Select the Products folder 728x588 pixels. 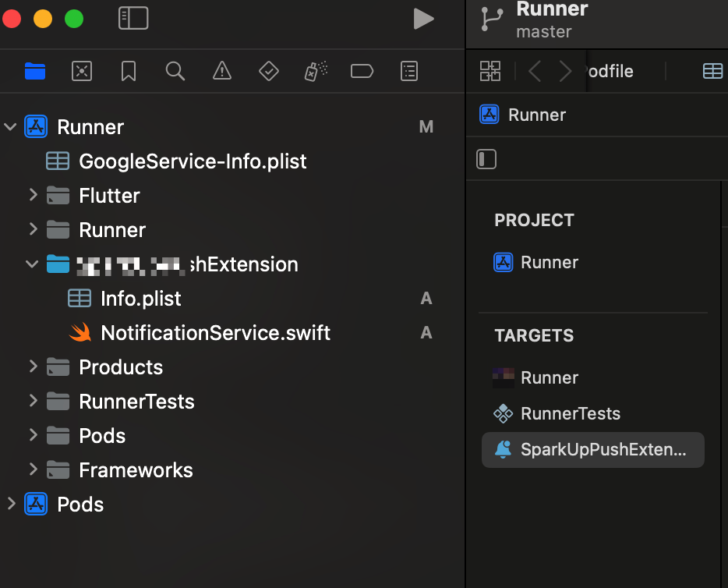pyautogui.click(x=121, y=367)
